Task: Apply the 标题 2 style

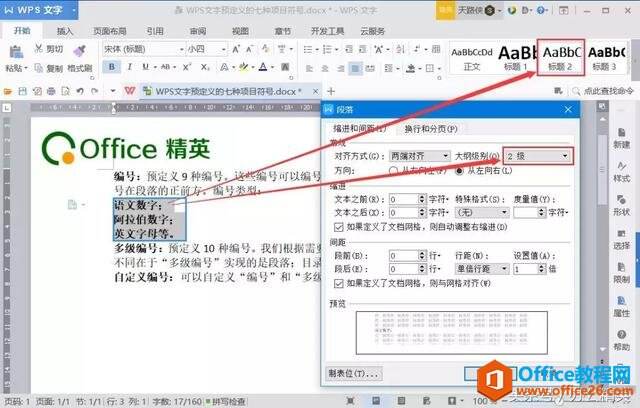Action: tap(561, 58)
